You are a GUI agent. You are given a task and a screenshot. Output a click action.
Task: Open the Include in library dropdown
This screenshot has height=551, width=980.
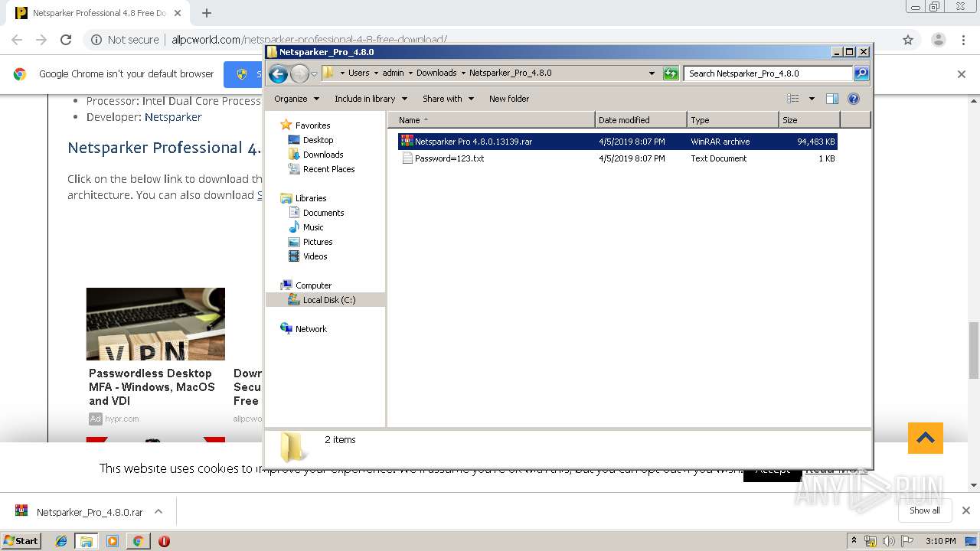click(x=371, y=99)
